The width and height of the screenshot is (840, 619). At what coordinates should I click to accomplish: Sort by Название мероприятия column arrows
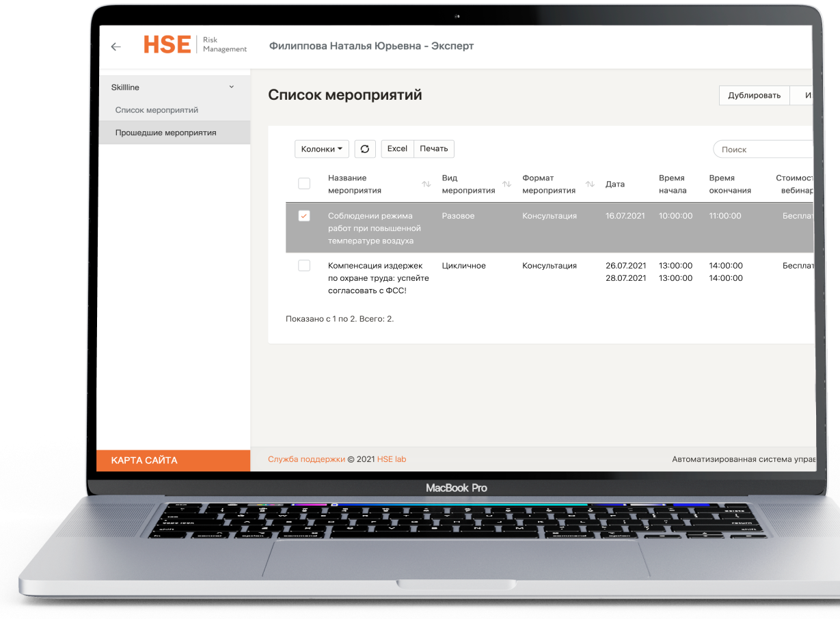click(x=426, y=184)
